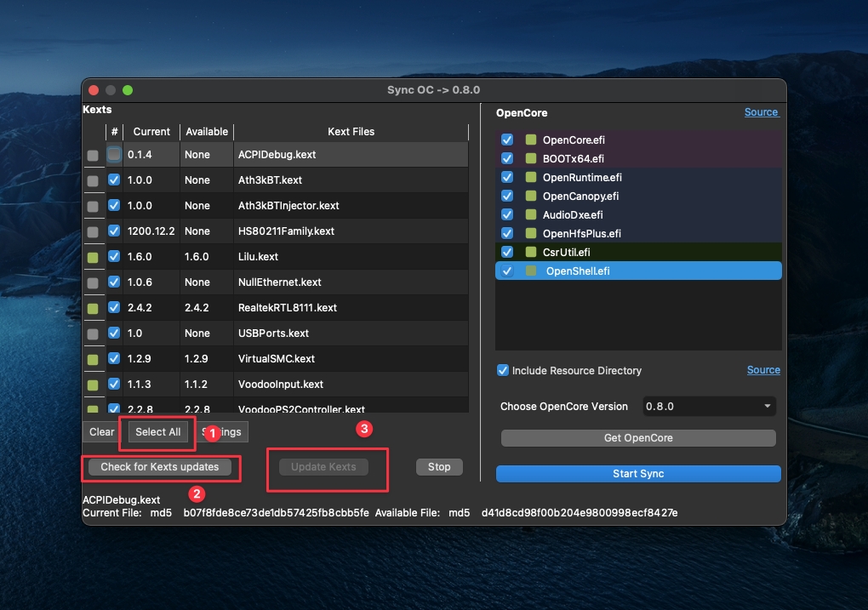Click the gray status icon beside ACPIDebug.kext

93,155
